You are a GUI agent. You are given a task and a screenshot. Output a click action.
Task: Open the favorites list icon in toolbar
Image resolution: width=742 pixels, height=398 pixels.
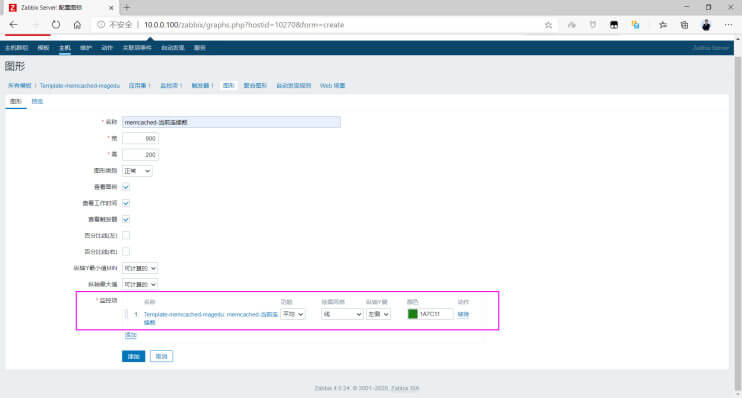tap(662, 25)
